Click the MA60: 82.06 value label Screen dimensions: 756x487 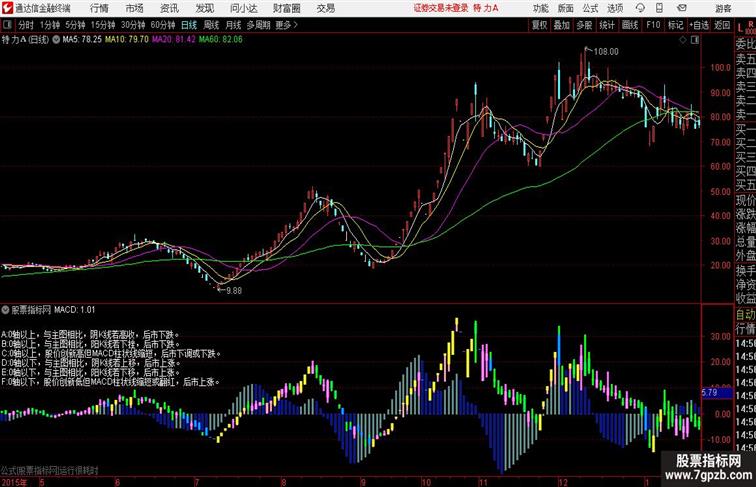point(221,40)
